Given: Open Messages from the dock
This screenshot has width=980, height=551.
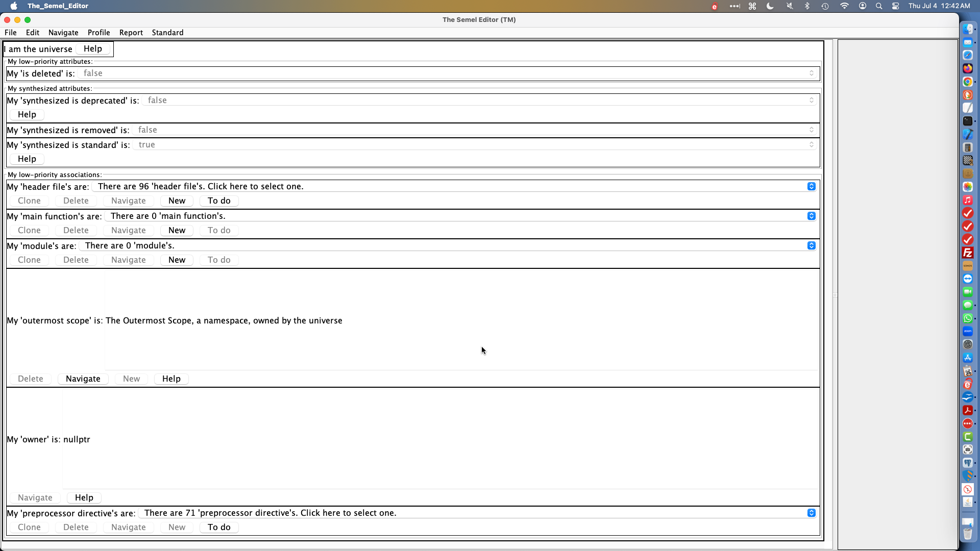Looking at the screenshot, I should tap(968, 305).
